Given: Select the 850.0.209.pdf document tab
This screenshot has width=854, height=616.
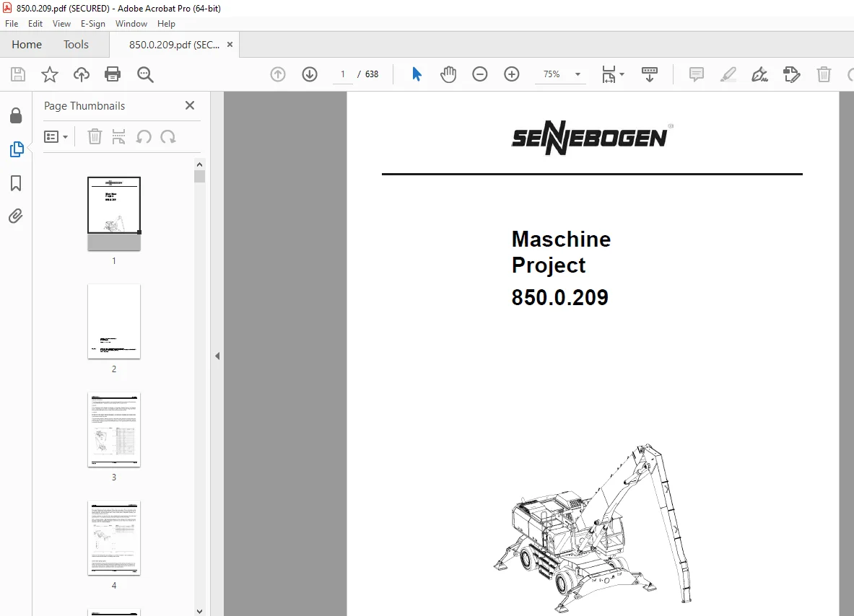Looking at the screenshot, I should click(x=174, y=45).
